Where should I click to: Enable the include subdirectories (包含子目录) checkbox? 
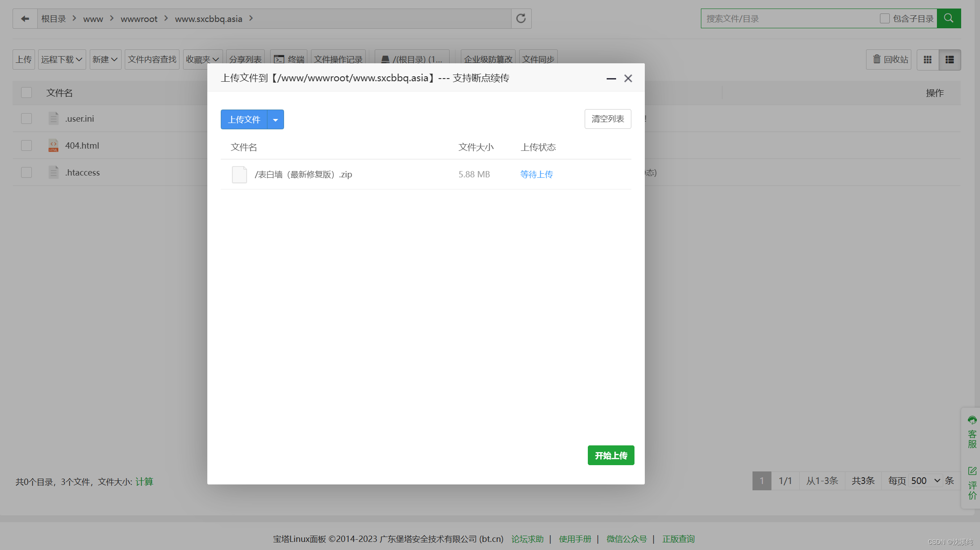click(884, 18)
